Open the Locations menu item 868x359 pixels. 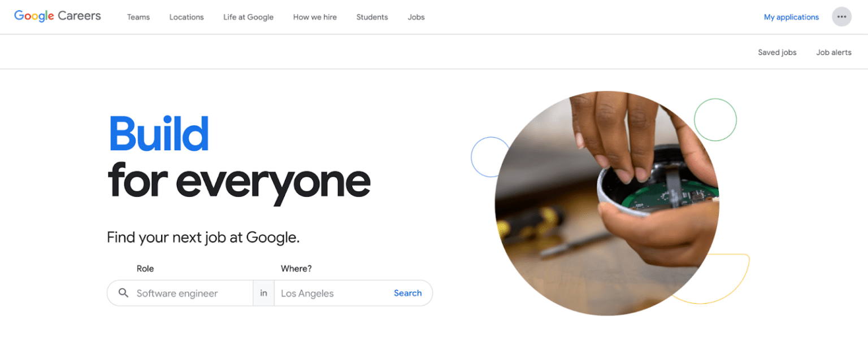coord(186,17)
